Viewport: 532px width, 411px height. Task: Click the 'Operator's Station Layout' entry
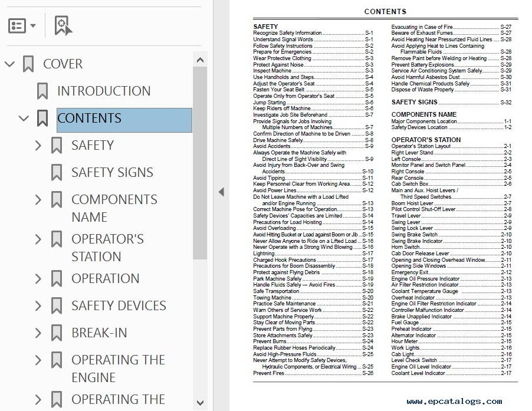point(451,146)
